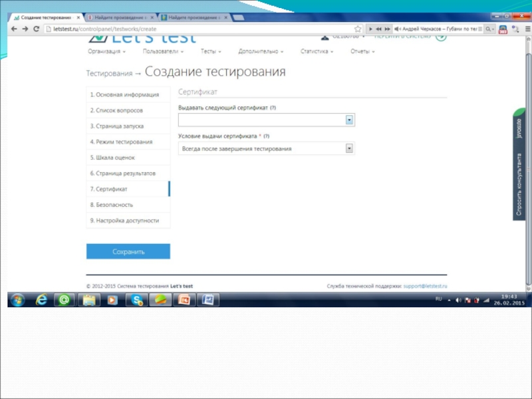Click the Windows Start button
This screenshot has height=399, width=532.
17,300
